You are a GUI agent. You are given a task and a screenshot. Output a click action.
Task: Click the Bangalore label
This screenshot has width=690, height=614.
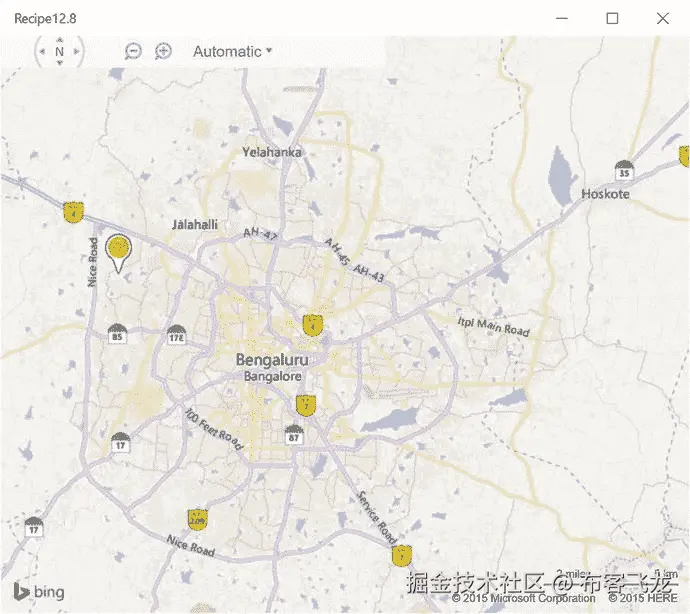coord(273,376)
